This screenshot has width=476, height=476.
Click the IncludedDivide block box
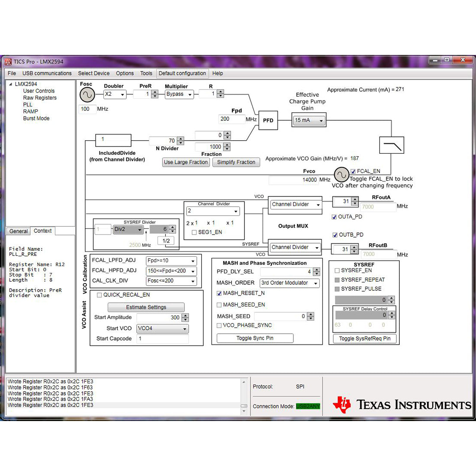click(x=113, y=140)
